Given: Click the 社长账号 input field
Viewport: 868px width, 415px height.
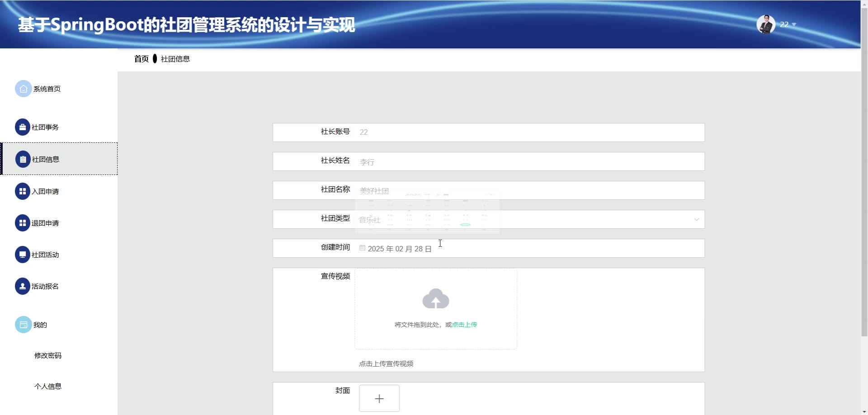Looking at the screenshot, I should [x=529, y=132].
